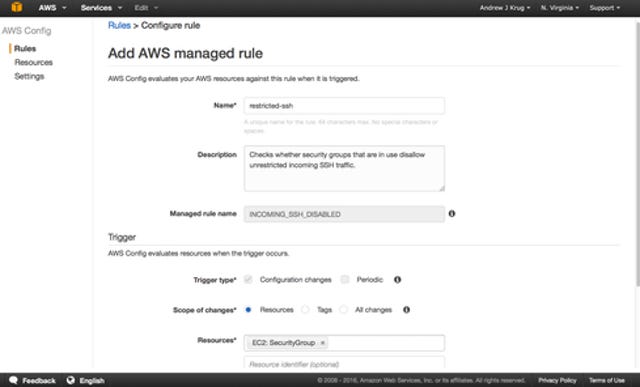The image size is (640, 387).
Task: Click the Configure rule breadcrumb text
Action: coord(171,25)
